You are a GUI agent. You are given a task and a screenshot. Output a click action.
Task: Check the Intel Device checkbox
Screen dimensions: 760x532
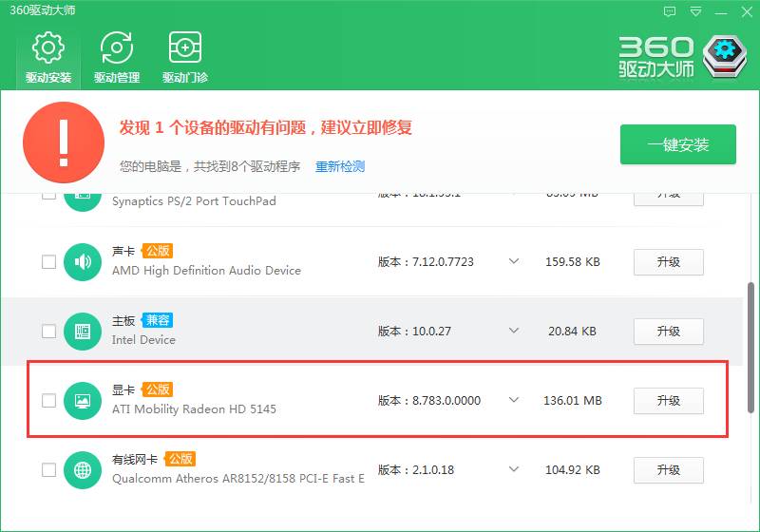pos(49,332)
